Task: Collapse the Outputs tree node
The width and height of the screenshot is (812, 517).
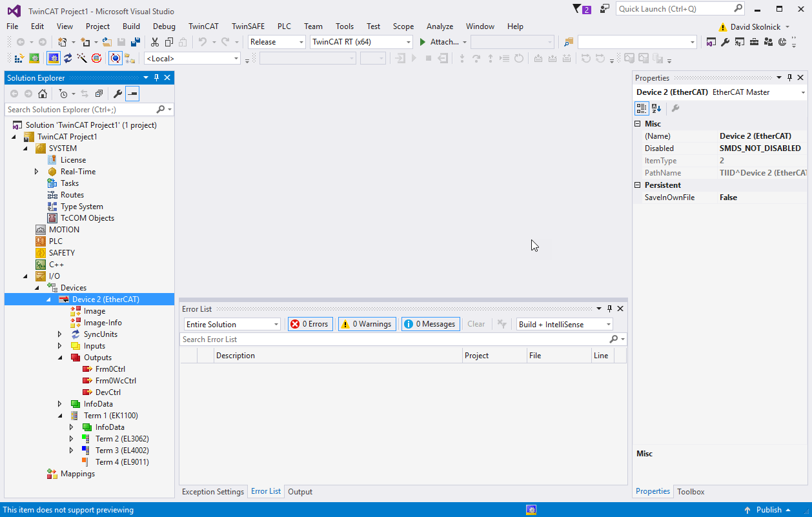Action: 60,358
